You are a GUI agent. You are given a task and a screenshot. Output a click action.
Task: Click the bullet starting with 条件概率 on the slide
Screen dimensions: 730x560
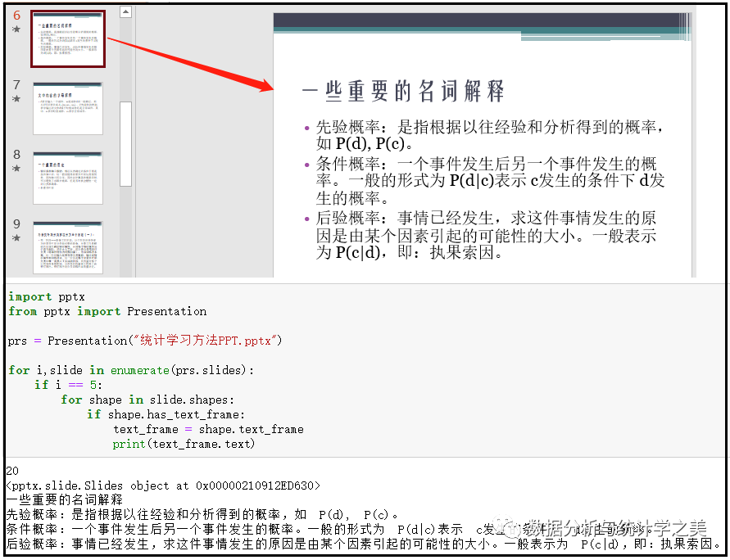pyautogui.click(x=484, y=181)
